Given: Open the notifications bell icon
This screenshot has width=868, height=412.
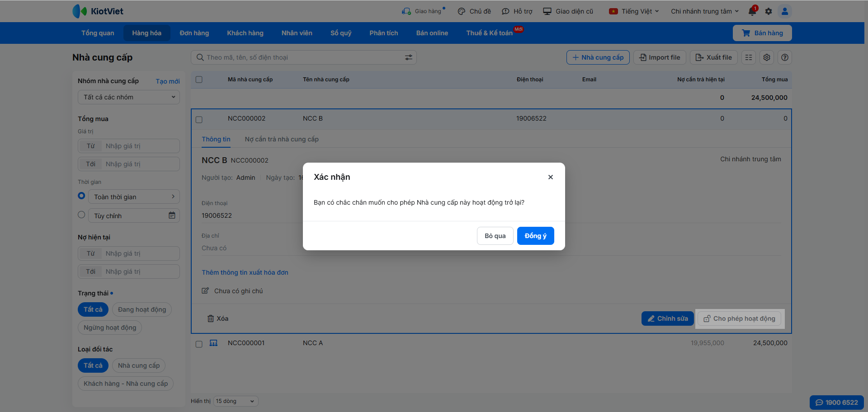Looking at the screenshot, I should (x=752, y=11).
